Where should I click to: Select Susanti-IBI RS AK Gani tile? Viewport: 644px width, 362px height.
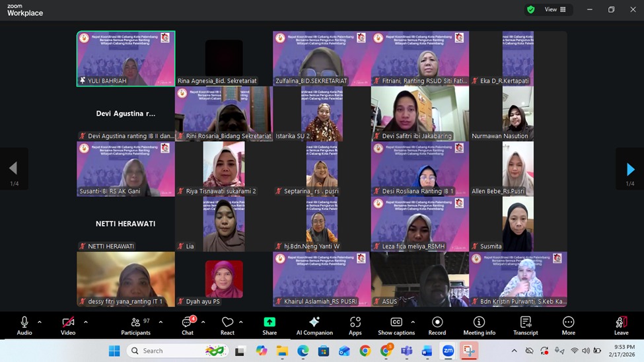(x=125, y=169)
